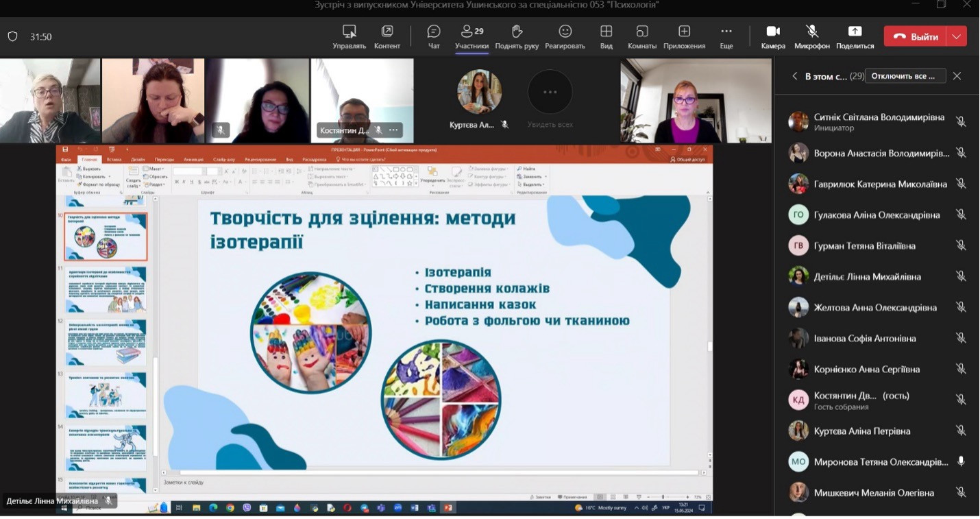Screen dimensions: 980x519
Task: Leave the meeting with Выйти
Action: (x=916, y=36)
